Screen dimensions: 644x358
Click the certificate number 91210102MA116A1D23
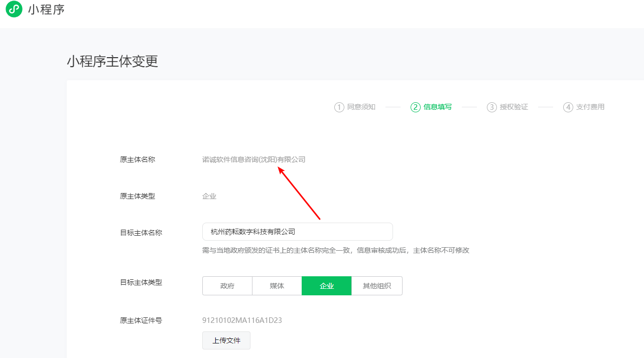(x=242, y=320)
